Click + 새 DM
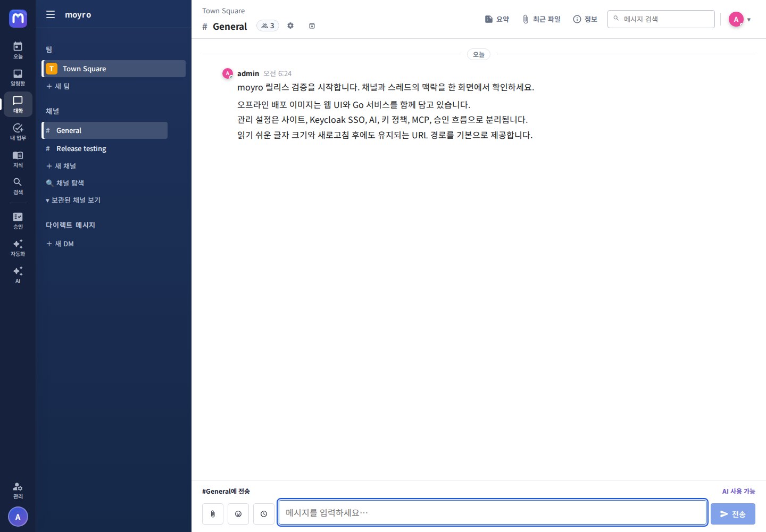The height and width of the screenshot is (532, 766). [x=60, y=244]
